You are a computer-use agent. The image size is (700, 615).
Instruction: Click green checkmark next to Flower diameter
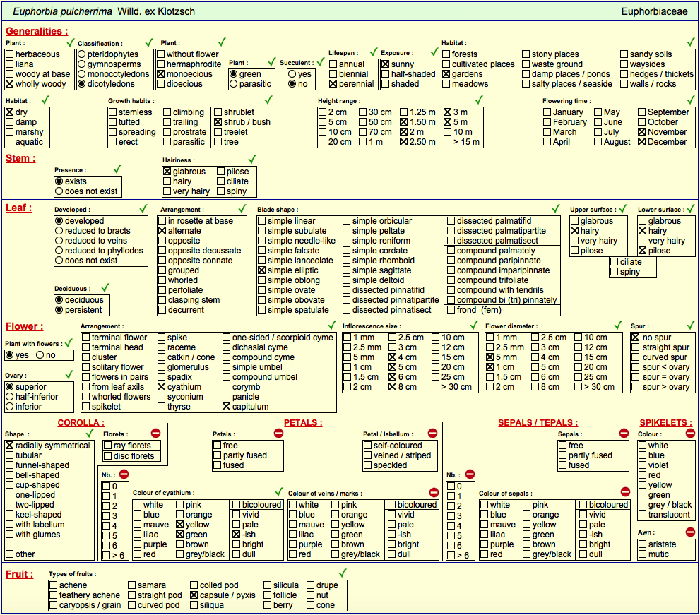[x=618, y=325]
